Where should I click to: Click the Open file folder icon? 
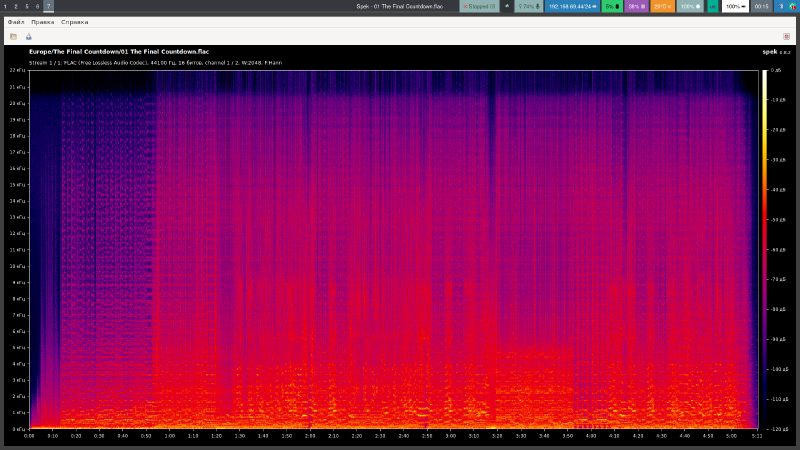13,36
